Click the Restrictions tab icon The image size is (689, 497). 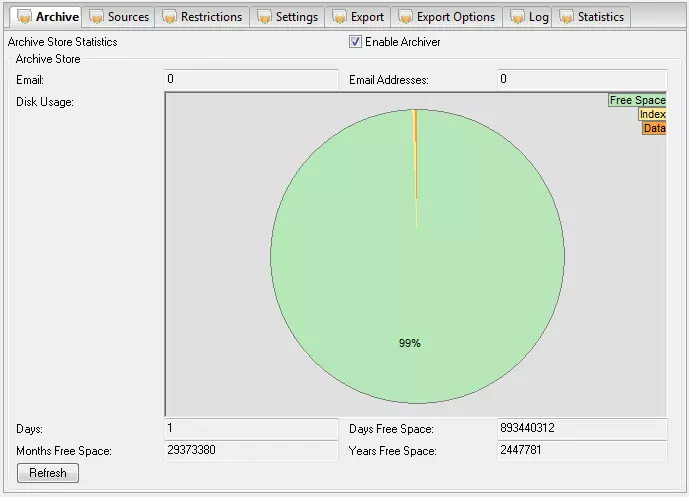click(169, 17)
